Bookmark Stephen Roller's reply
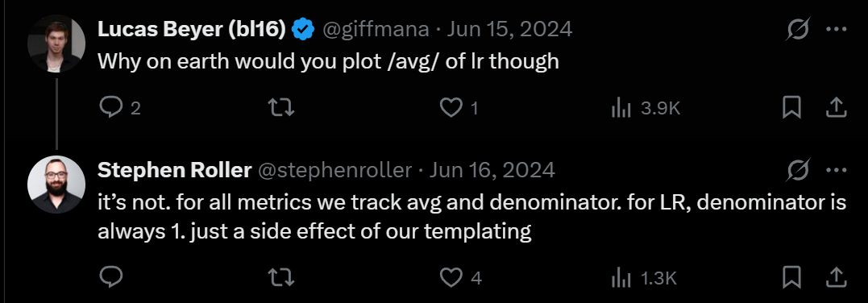This screenshot has width=868, height=303. (x=791, y=276)
